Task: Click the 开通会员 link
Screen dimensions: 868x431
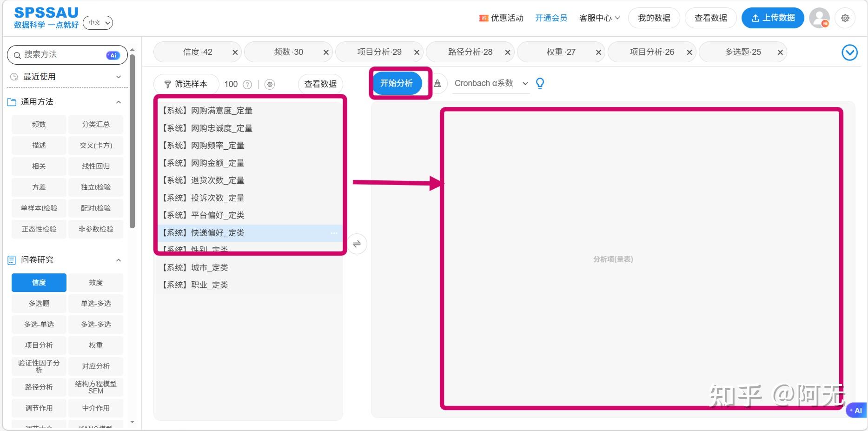Action: (551, 18)
